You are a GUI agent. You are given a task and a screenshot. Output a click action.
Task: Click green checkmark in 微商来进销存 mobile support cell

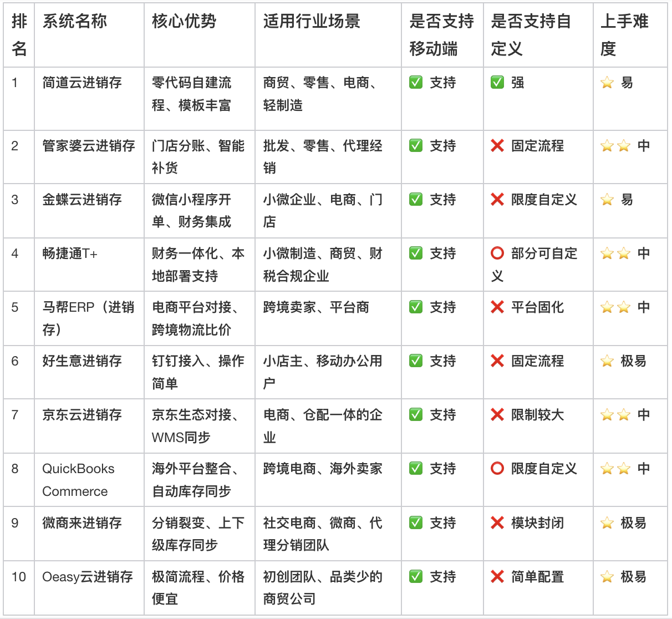click(416, 523)
